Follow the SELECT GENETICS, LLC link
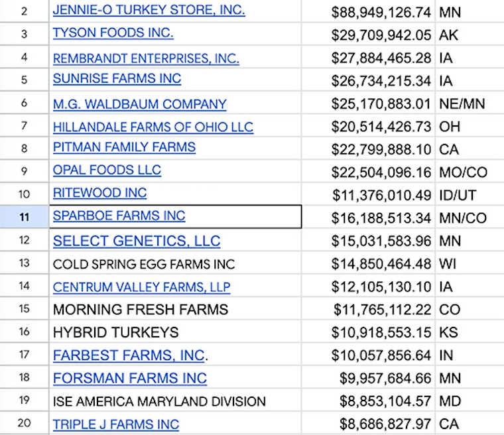Screen dimensions: 504x435 click(137, 241)
